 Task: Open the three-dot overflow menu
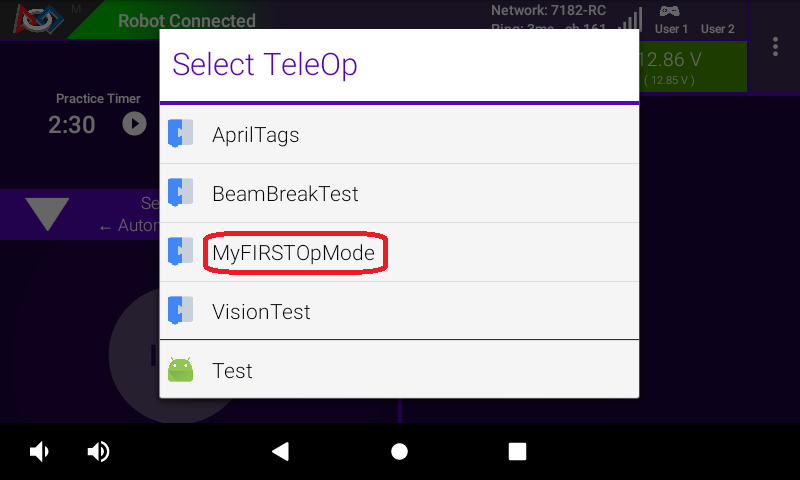coord(775,47)
